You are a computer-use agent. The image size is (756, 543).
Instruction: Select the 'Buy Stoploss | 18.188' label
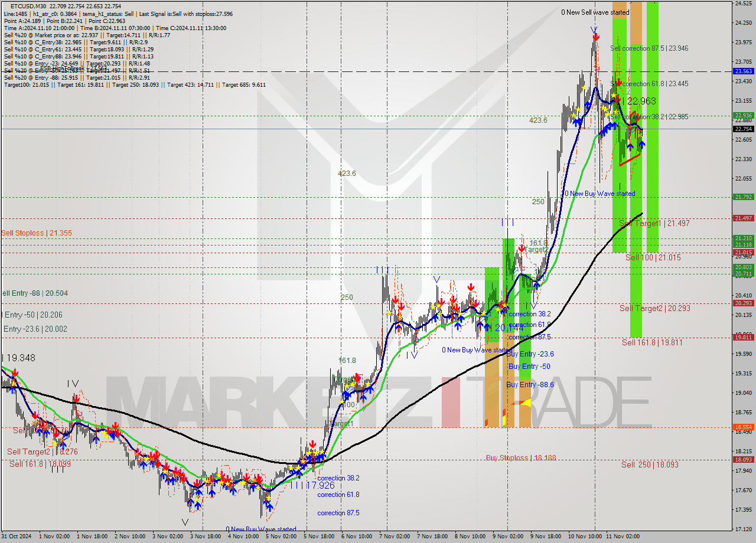point(521,457)
